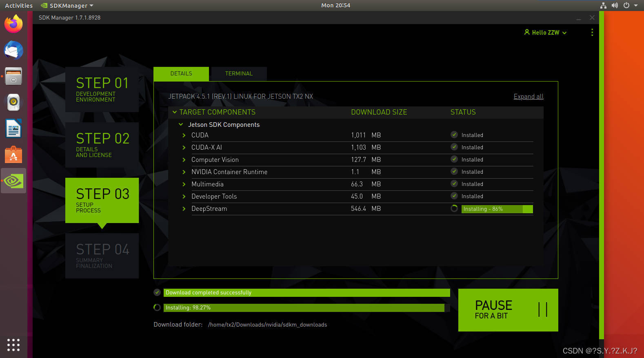The width and height of the screenshot is (644, 358).
Task: Click the NVIDIA SDK Manager dock icon
Action: [13, 181]
